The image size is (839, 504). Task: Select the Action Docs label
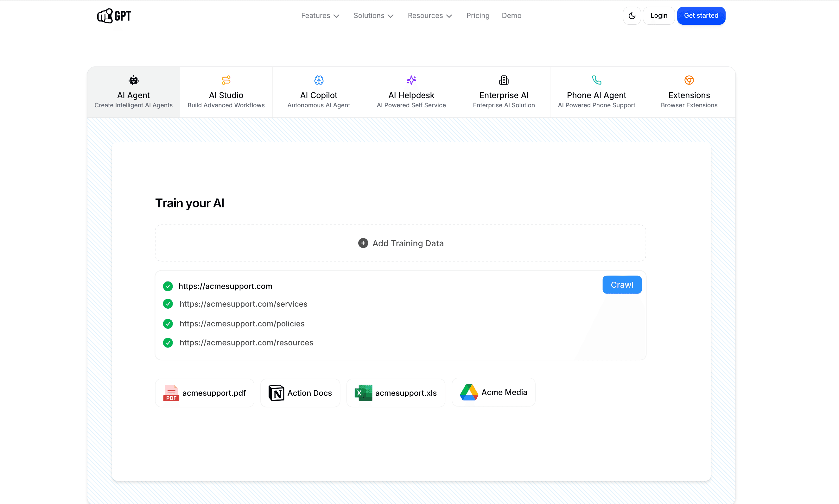coord(309,393)
